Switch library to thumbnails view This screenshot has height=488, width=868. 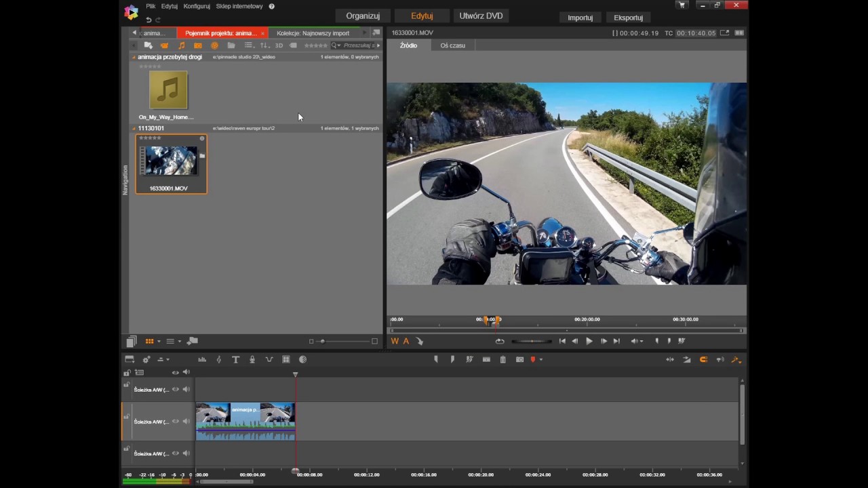[x=150, y=341]
